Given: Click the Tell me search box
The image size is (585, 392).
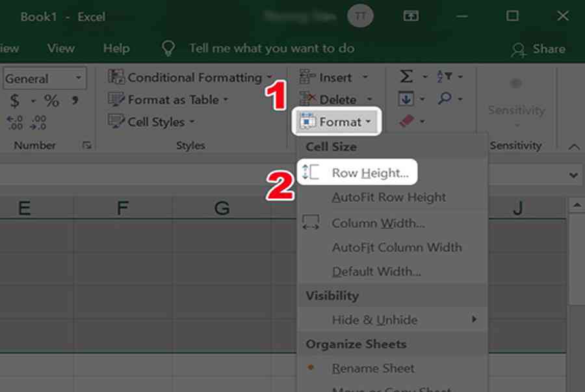Looking at the screenshot, I should pos(272,48).
